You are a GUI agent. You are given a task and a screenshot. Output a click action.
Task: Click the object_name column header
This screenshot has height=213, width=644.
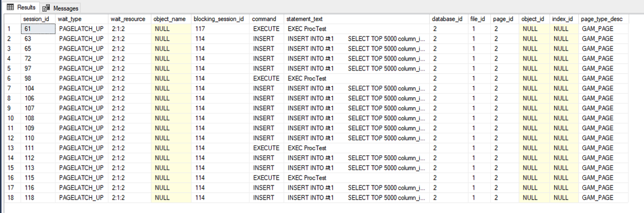coord(171,19)
